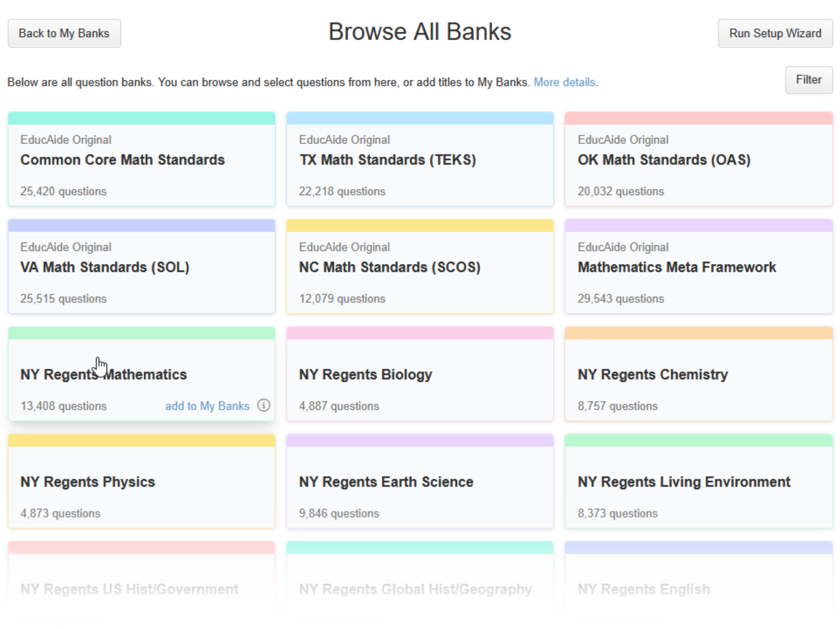Image resolution: width=840 pixels, height=629 pixels.
Task: Click the Browse All Banks heading
Action: pyautogui.click(x=420, y=32)
